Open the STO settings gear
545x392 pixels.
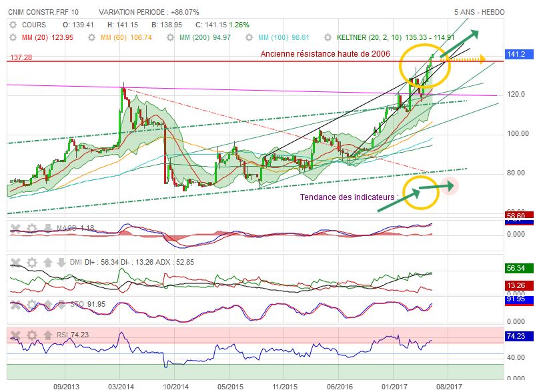(x=31, y=305)
